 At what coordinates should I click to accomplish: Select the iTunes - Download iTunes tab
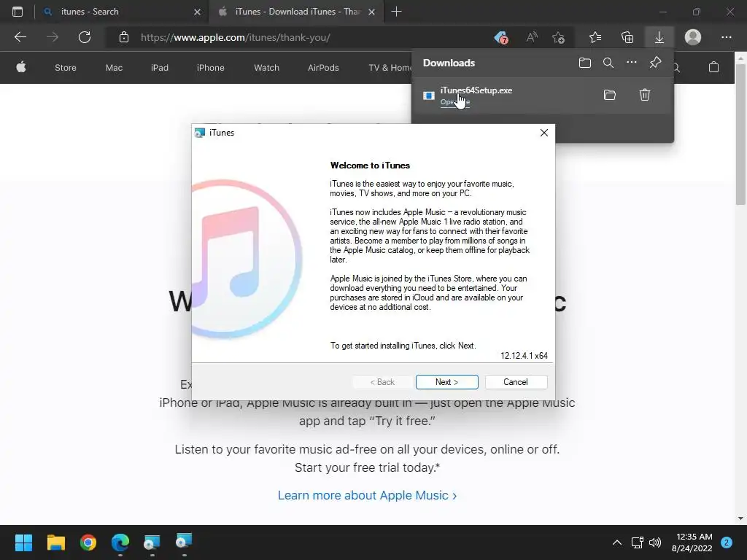tap(295, 12)
